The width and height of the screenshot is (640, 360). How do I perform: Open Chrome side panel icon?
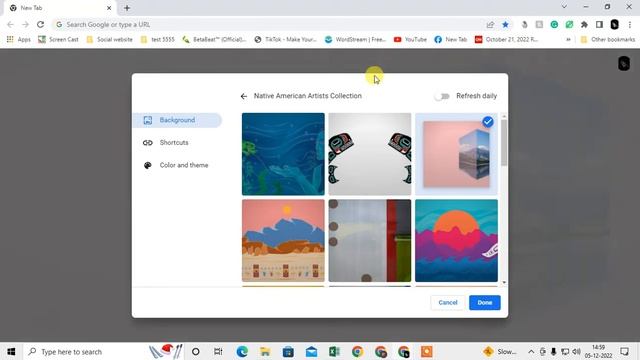599,24
